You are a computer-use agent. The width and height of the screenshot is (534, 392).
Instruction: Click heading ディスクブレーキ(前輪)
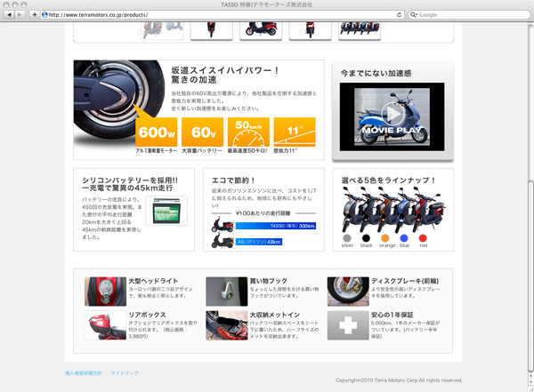click(405, 281)
